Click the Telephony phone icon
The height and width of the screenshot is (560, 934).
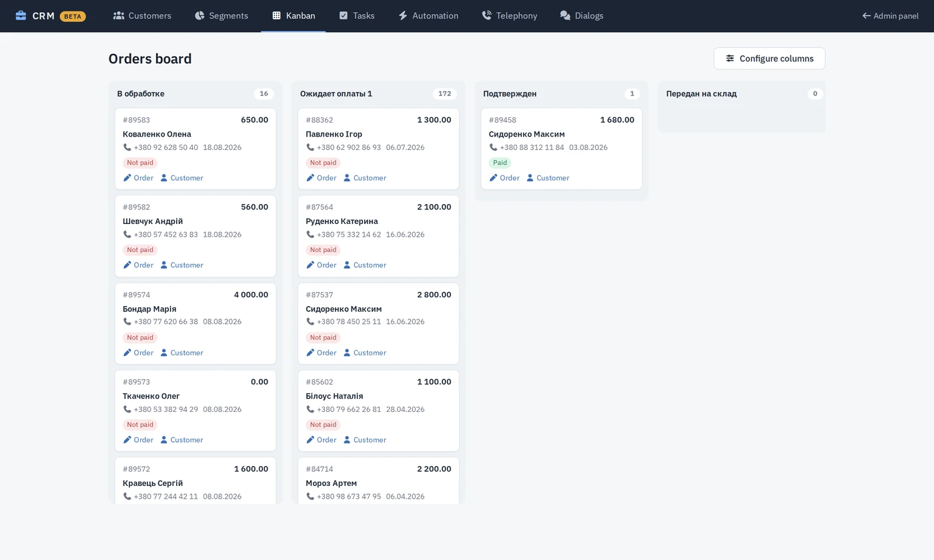(487, 15)
